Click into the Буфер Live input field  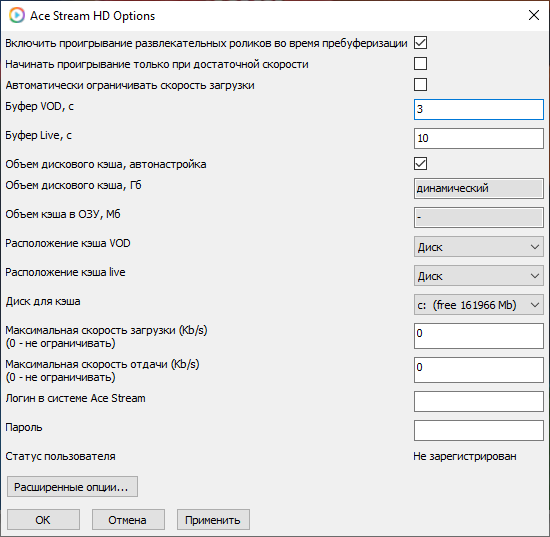tap(478, 138)
